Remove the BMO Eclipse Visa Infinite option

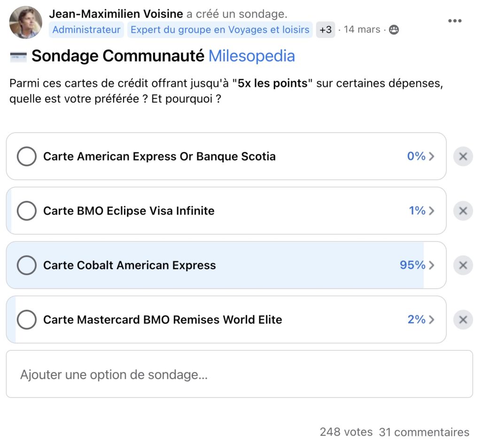coord(463,211)
